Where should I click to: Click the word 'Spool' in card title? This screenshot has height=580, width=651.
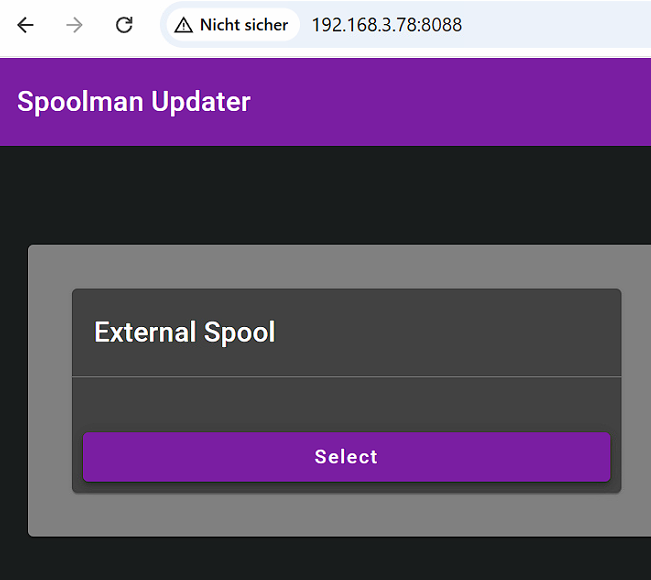240,332
